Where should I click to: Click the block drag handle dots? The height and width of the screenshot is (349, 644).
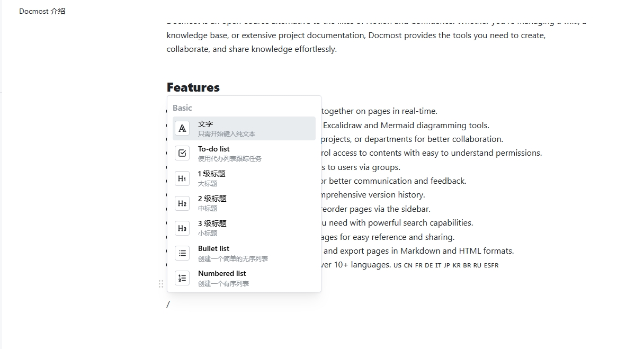pos(161,284)
